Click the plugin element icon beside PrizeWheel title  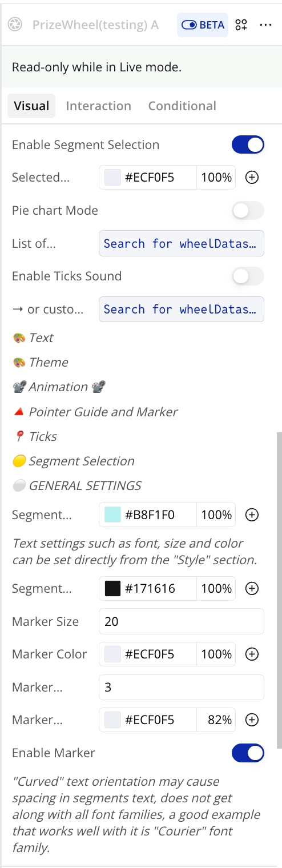pos(15,25)
